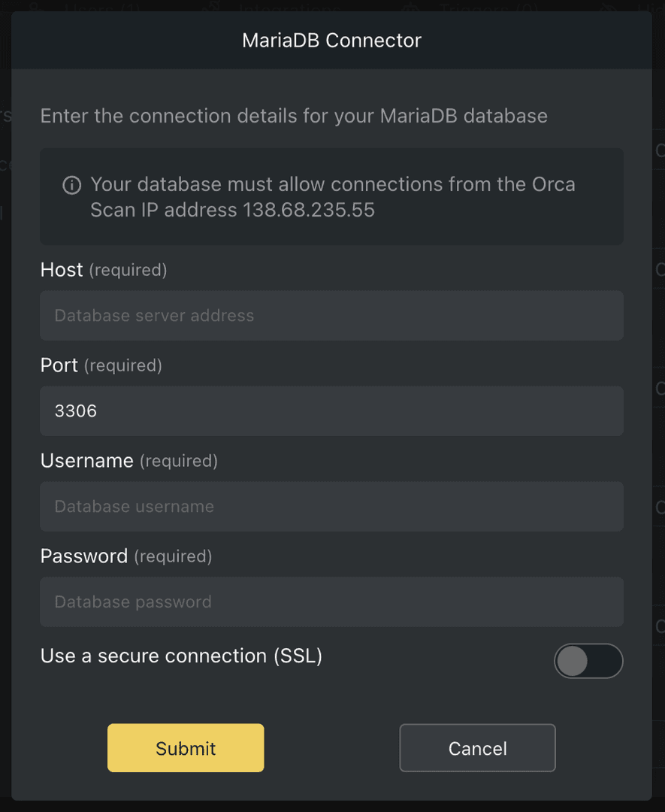Focus the Host input field

click(331, 315)
